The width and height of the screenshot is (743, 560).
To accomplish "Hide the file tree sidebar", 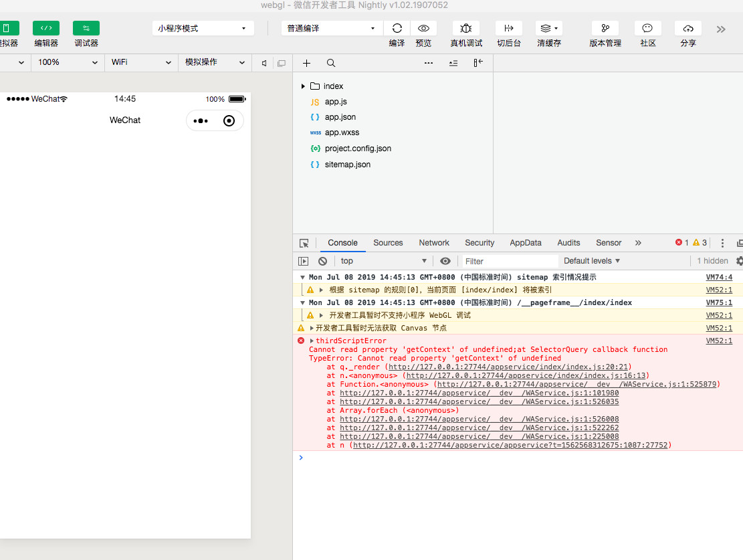I will [x=478, y=63].
